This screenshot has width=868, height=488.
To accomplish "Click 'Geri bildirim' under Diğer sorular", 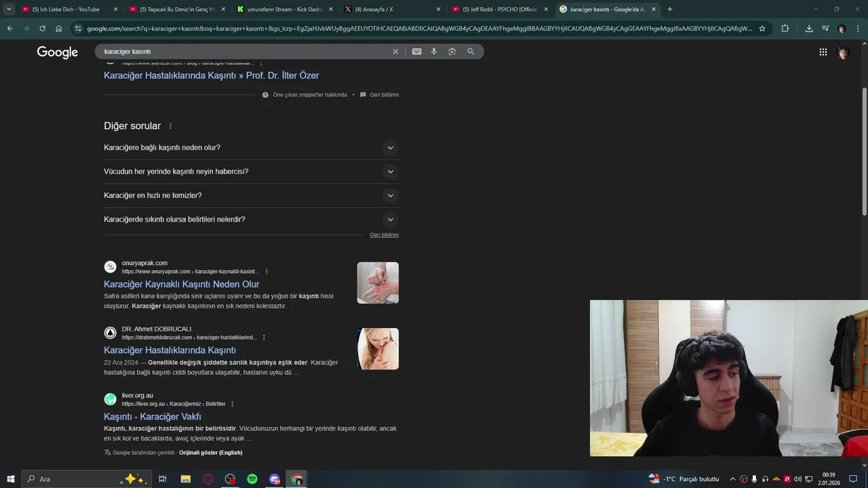I will 384,235.
